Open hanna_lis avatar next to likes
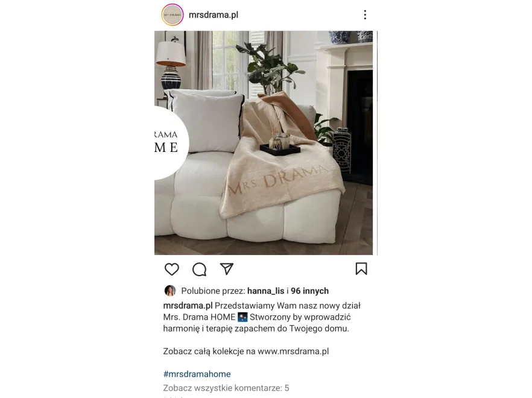The image size is (532, 398). click(x=170, y=291)
